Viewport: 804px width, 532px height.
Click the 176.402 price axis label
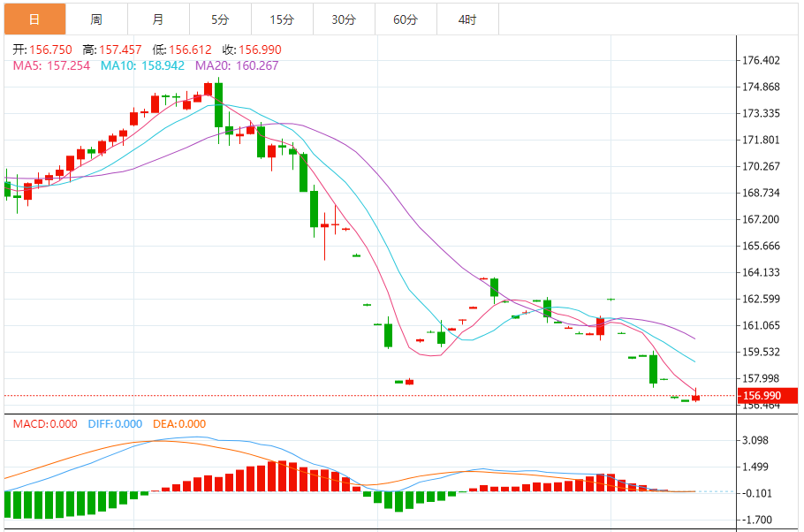[x=762, y=61]
